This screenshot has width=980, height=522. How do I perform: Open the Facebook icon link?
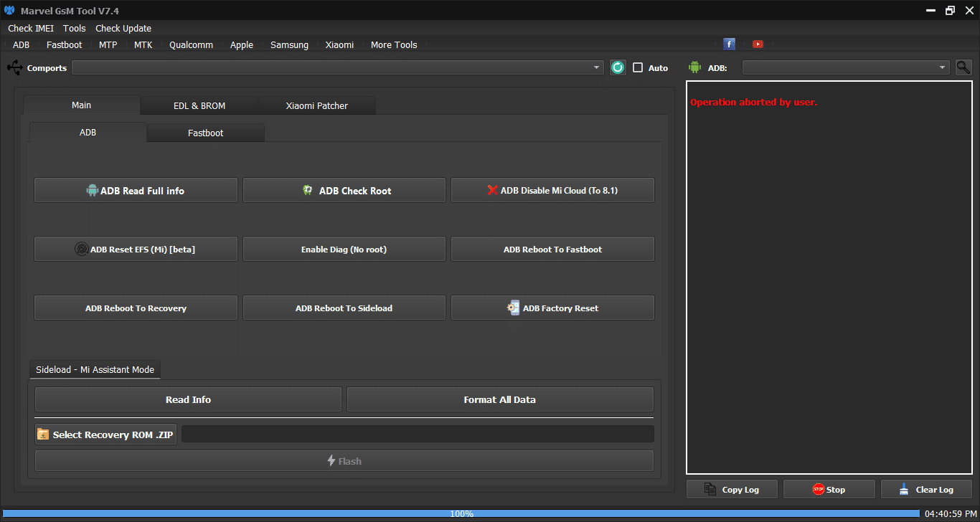point(729,44)
